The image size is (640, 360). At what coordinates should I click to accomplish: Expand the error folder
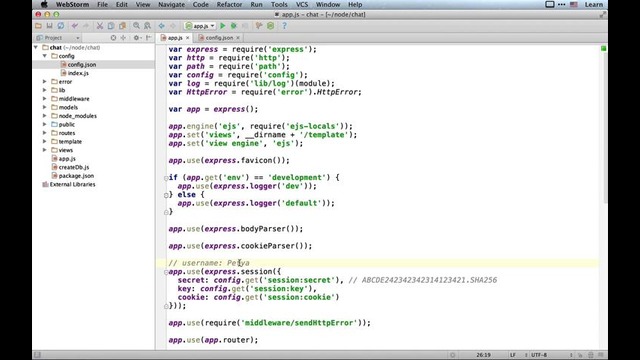click(x=45, y=82)
